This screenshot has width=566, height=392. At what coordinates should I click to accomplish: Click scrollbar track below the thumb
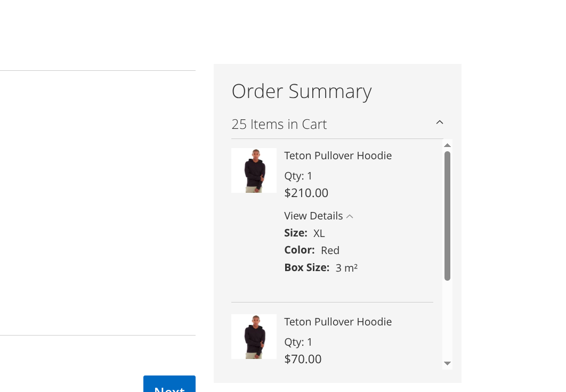point(447,320)
